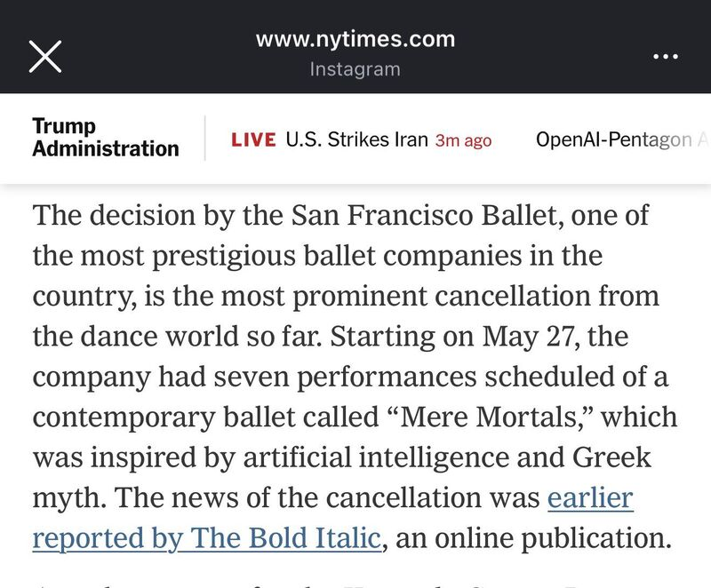The width and height of the screenshot is (711, 588).
Task: Open the "reported by The Bold Italic" link
Action: pyautogui.click(x=207, y=538)
